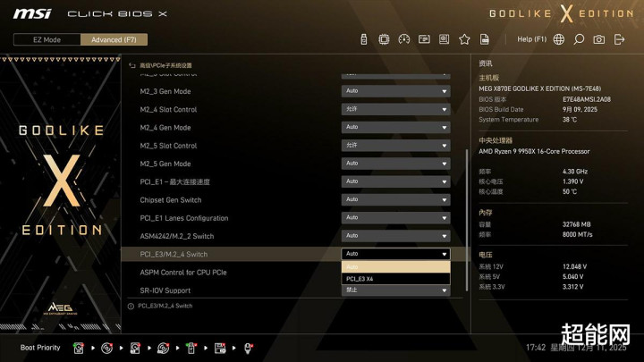The image size is (644, 362).
Task: Choose PCI_E3 X4 from the open list
Action: point(395,279)
